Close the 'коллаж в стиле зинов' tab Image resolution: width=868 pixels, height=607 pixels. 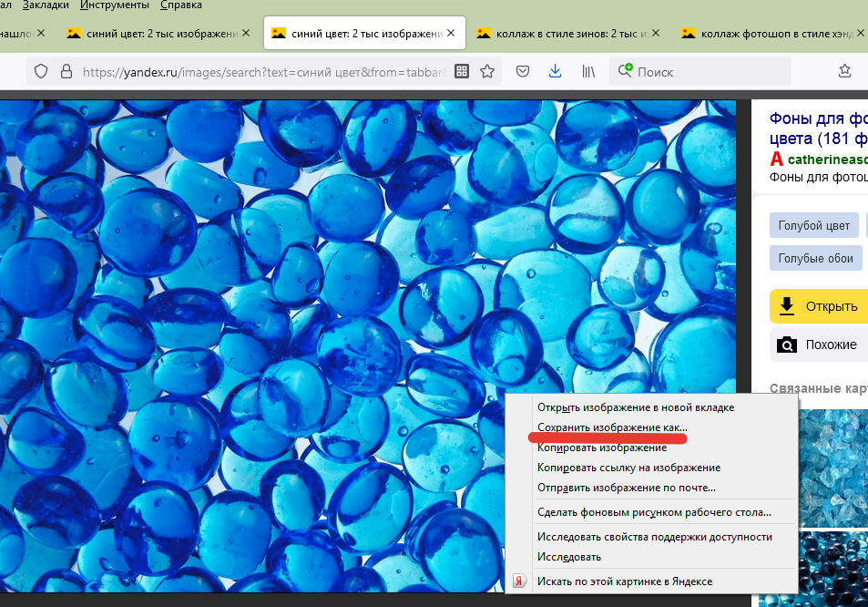(656, 33)
